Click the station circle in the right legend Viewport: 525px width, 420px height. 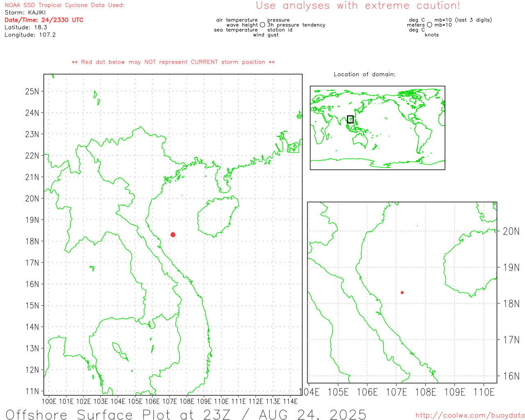(x=429, y=25)
